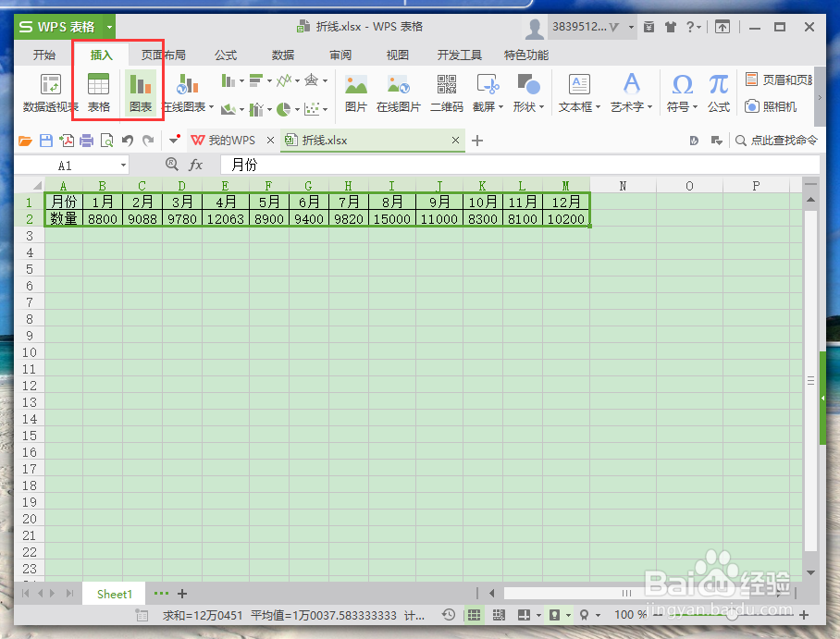The image size is (840, 639).
Task: Open the 数据 ribbon tab
Action: tap(283, 55)
